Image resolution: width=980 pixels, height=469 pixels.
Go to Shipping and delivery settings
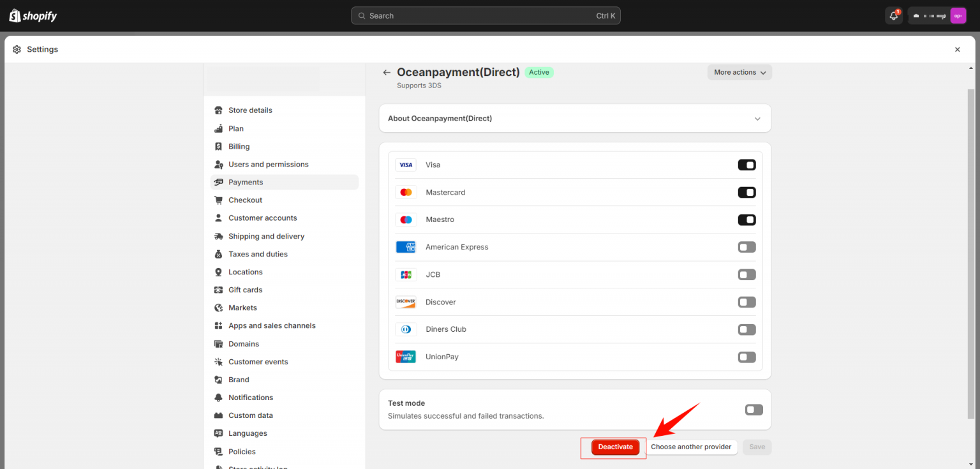pos(266,237)
